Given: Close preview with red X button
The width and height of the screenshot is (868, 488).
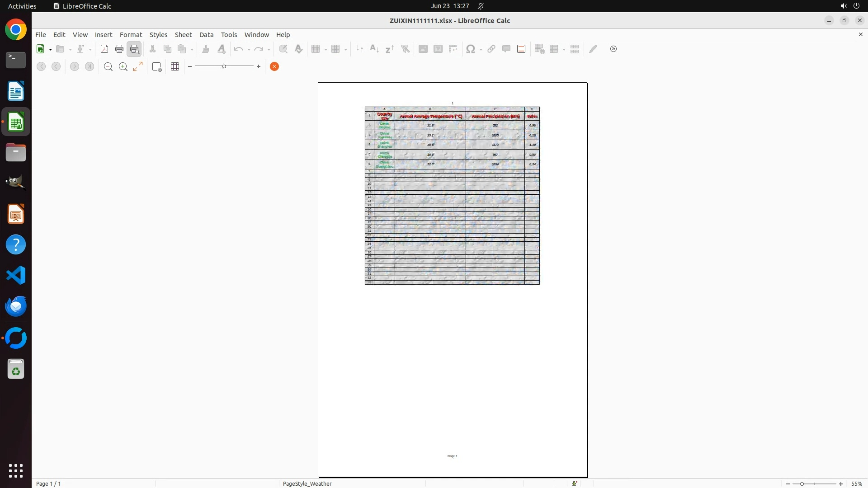Looking at the screenshot, I should coord(274,66).
